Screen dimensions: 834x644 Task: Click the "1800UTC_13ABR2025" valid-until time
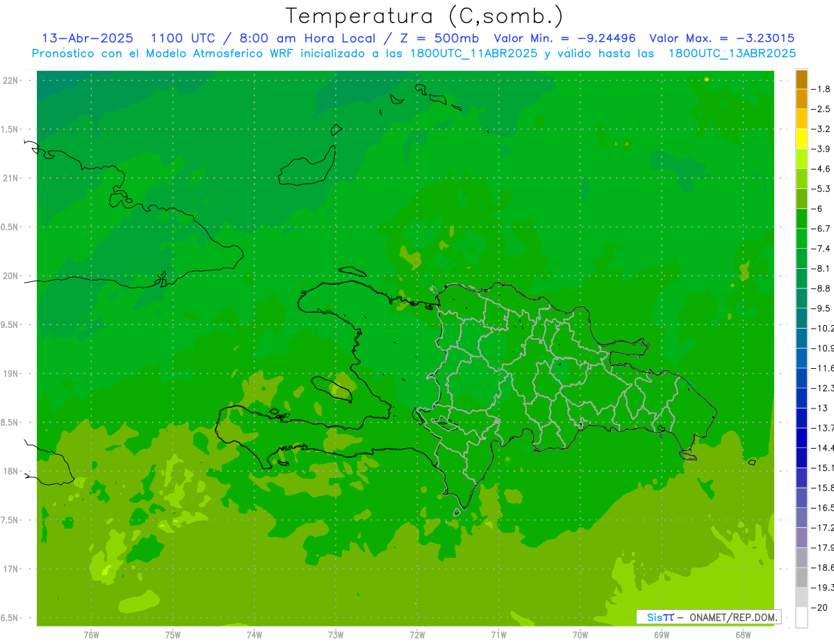[732, 53]
